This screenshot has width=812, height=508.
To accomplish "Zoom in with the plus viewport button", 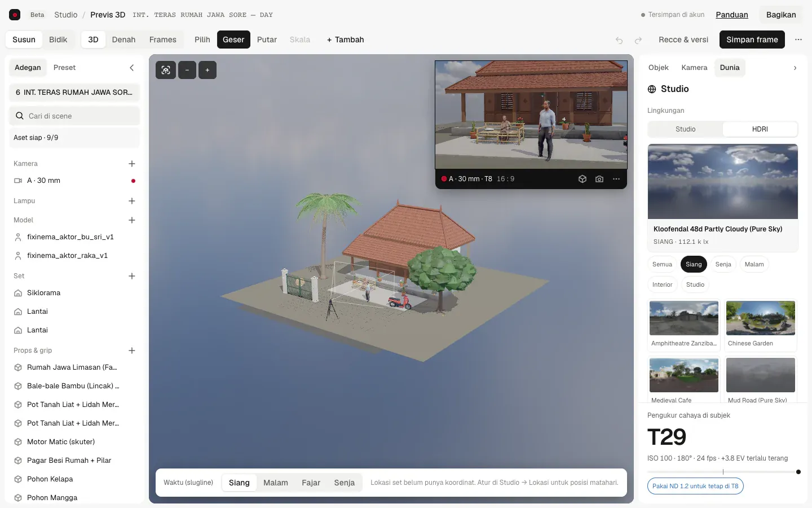I will point(208,70).
